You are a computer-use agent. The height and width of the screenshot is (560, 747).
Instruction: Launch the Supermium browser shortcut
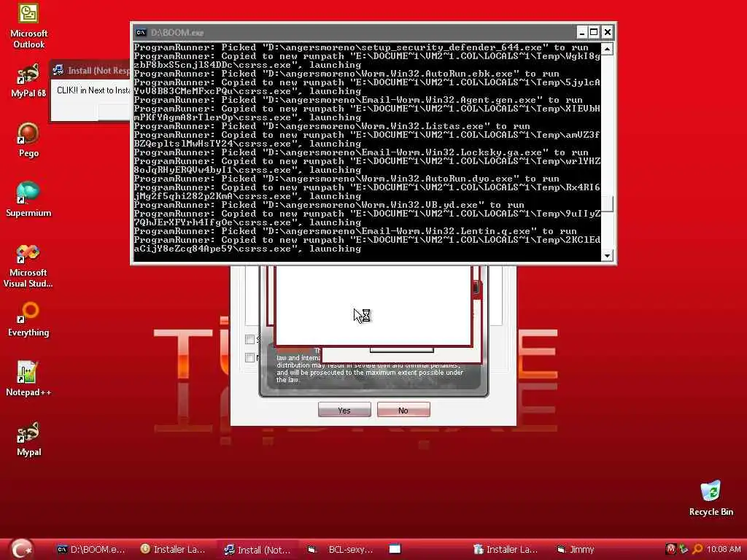[x=28, y=200]
